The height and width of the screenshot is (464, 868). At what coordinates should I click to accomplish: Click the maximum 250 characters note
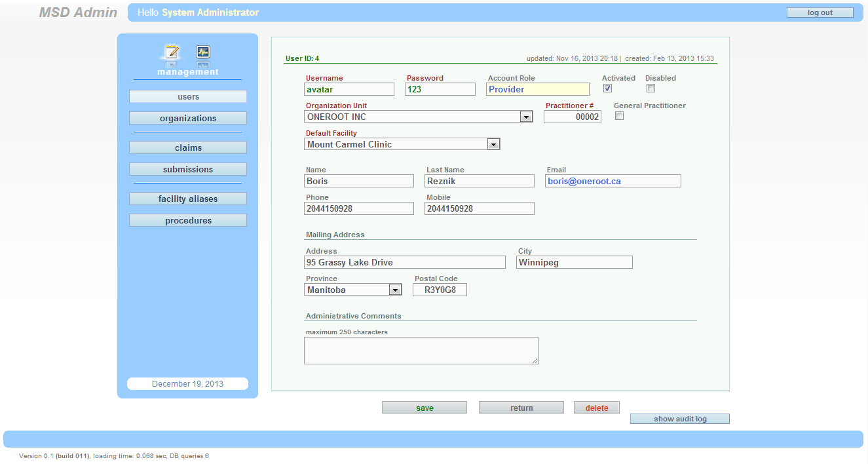coord(347,332)
